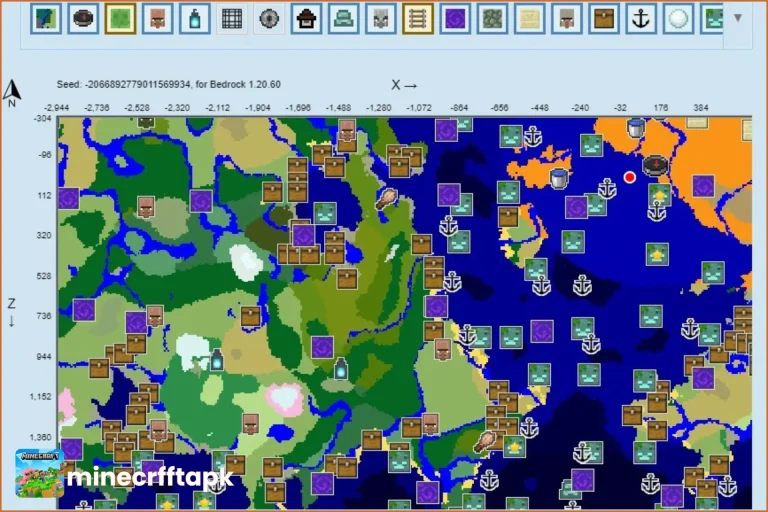Select the lantern marker below the central purple portal

[x=341, y=368]
